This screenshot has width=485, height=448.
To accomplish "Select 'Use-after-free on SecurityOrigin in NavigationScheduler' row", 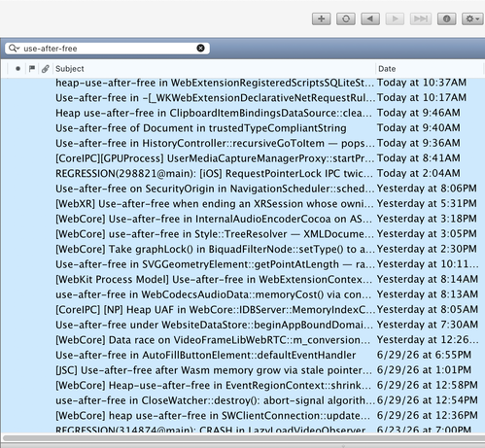I will [242, 189].
